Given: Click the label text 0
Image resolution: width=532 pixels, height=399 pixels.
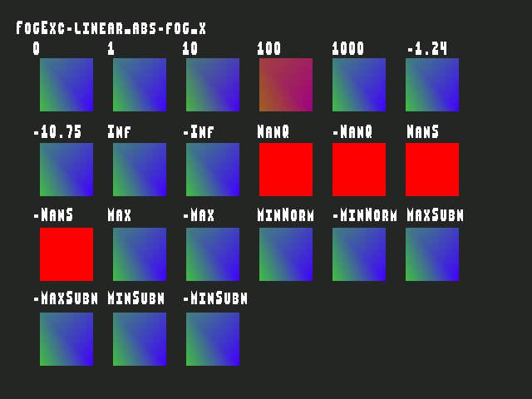Looking at the screenshot, I should (x=37, y=48).
